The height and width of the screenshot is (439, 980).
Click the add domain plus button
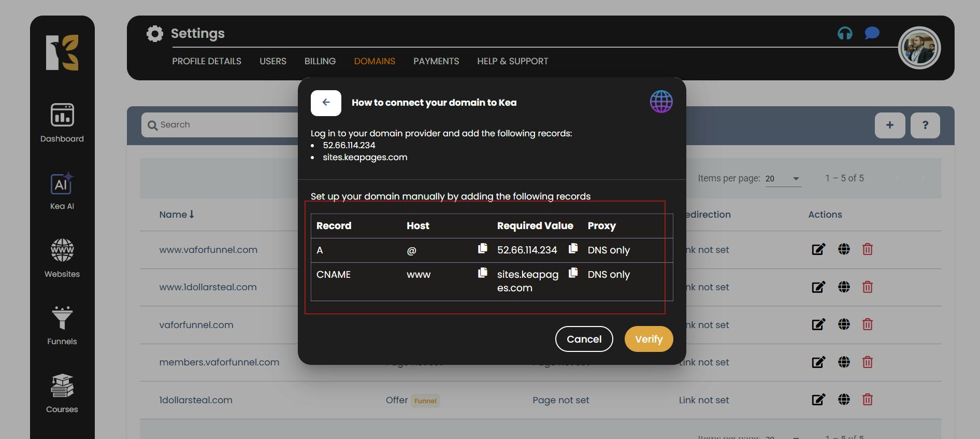(889, 125)
